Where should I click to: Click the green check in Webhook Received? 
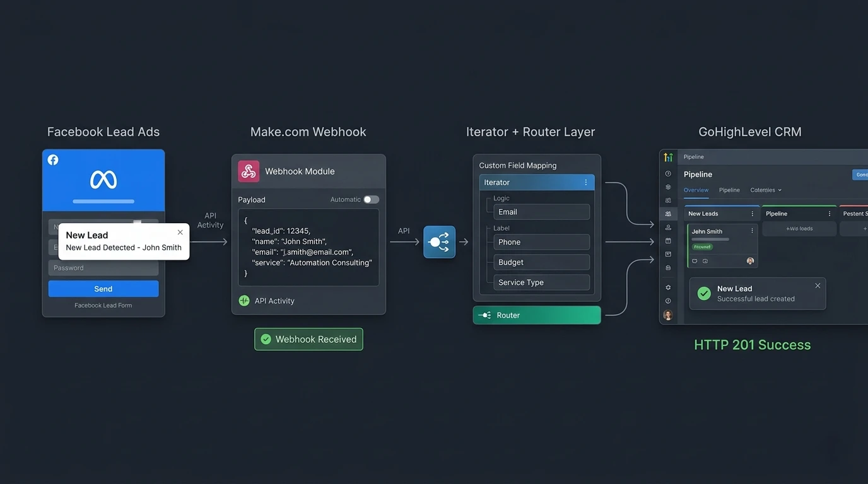(266, 339)
